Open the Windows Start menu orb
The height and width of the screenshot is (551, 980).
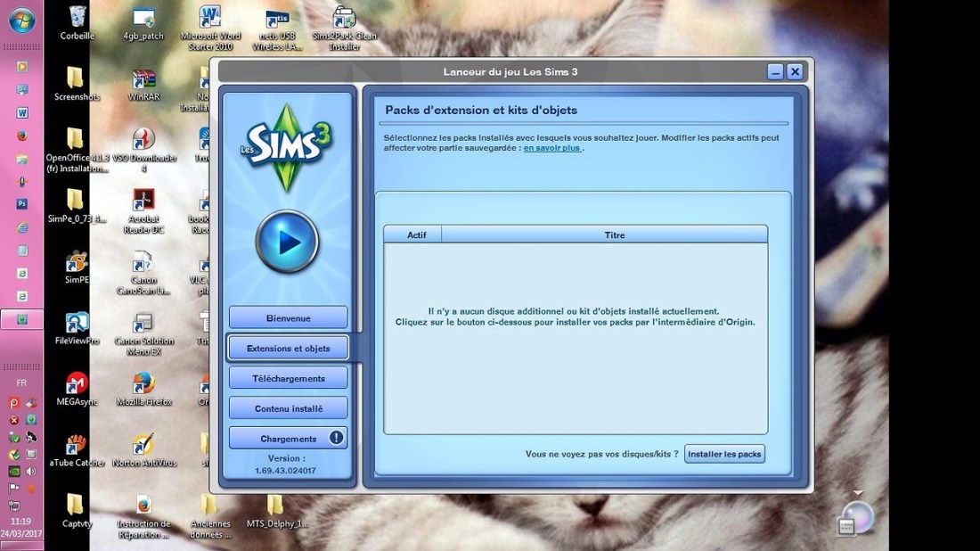point(21,21)
